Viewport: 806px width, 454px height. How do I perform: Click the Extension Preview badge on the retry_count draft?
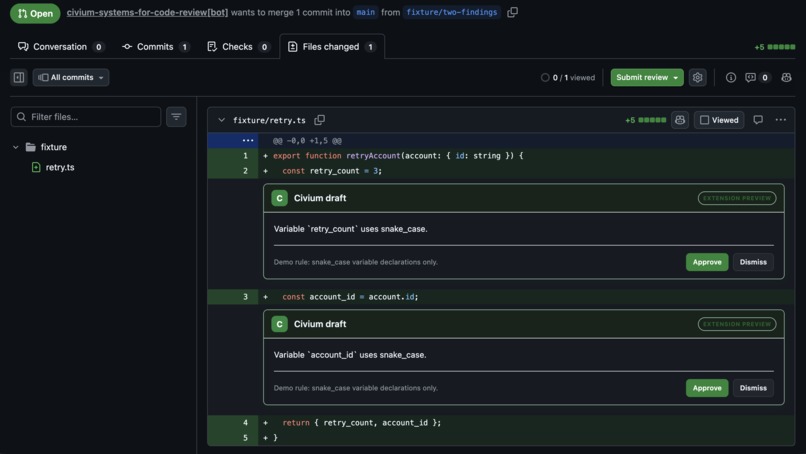point(737,198)
